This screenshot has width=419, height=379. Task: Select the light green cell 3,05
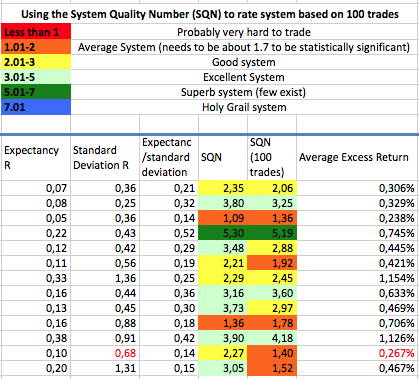pos(223,368)
